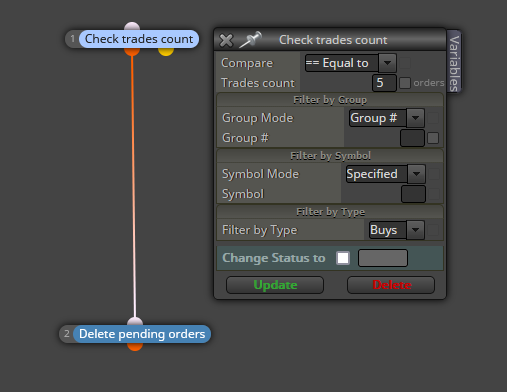Click the top input connector of Check trades count
Viewport: 507px width, 392px height.
(132, 26)
